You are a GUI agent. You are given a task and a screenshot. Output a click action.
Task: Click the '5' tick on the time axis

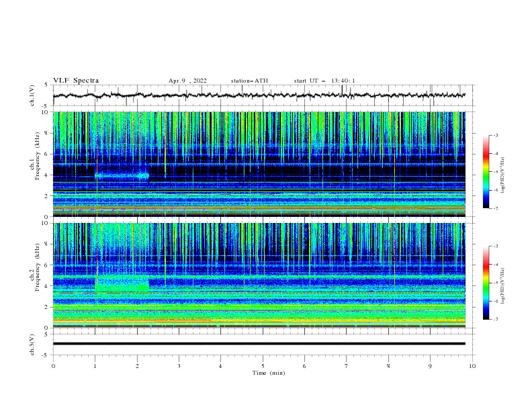(x=263, y=366)
